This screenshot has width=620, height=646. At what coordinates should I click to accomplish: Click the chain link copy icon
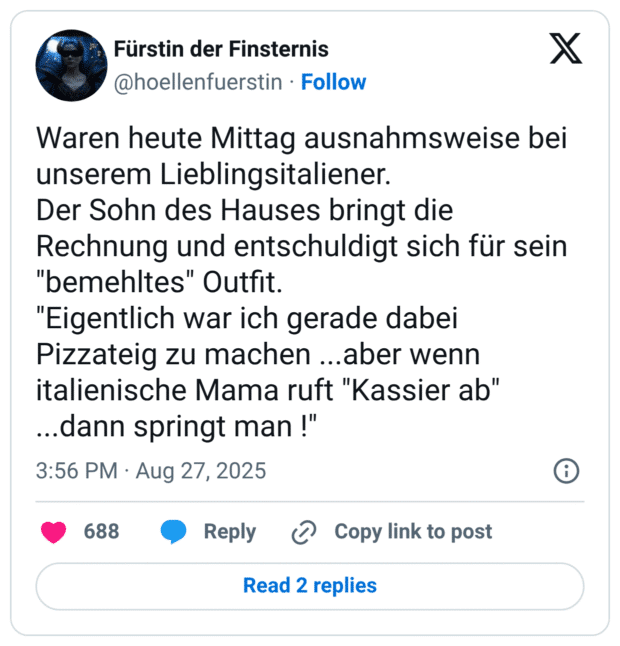pyautogui.click(x=304, y=532)
